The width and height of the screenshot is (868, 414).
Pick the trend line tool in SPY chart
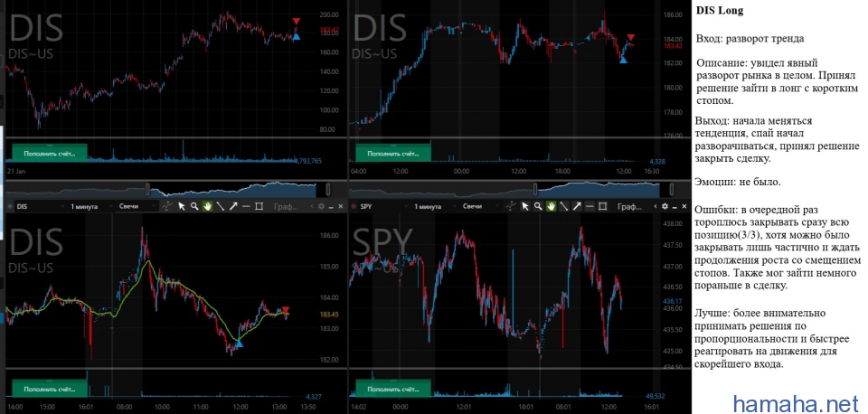click(x=564, y=206)
